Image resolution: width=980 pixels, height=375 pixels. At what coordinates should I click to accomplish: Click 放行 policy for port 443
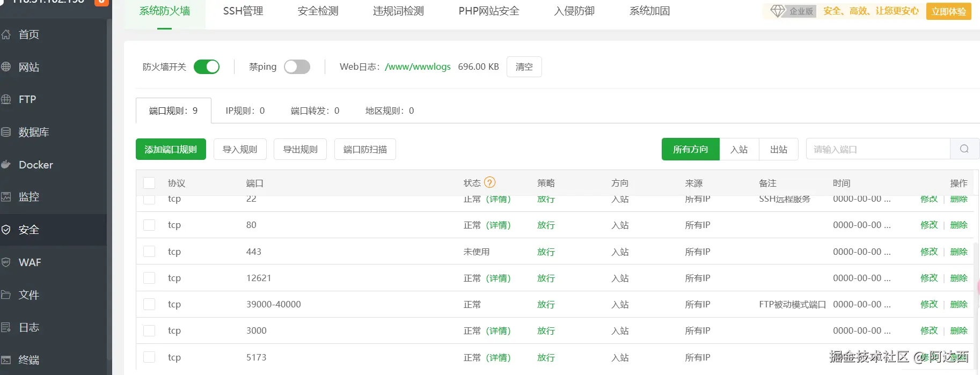(546, 252)
